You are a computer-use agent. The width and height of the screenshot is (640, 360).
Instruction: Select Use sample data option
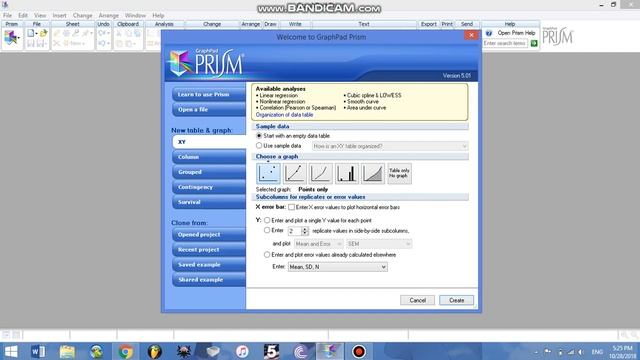click(x=259, y=146)
